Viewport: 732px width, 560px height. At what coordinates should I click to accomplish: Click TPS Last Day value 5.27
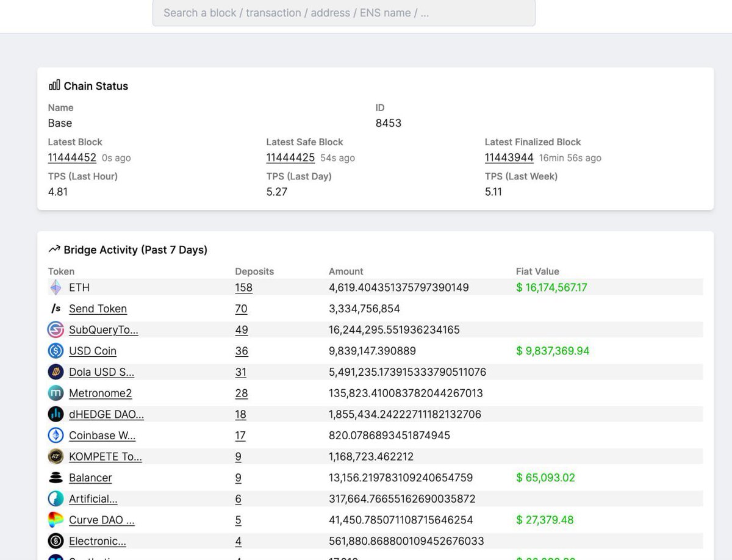[277, 192]
